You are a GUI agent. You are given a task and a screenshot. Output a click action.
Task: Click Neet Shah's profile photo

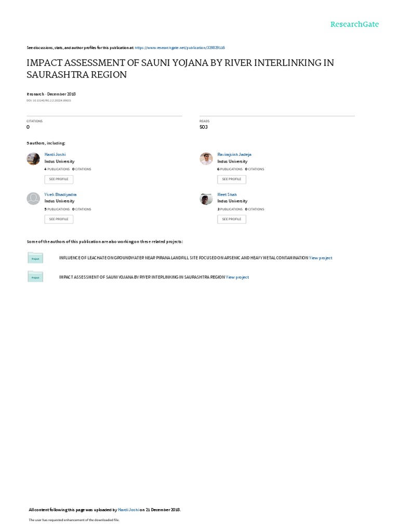[x=206, y=198]
